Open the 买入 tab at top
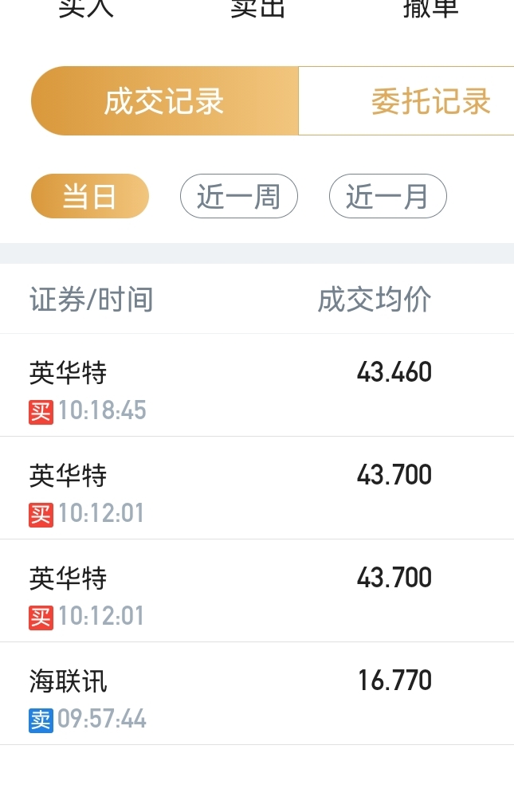 (86, 9)
